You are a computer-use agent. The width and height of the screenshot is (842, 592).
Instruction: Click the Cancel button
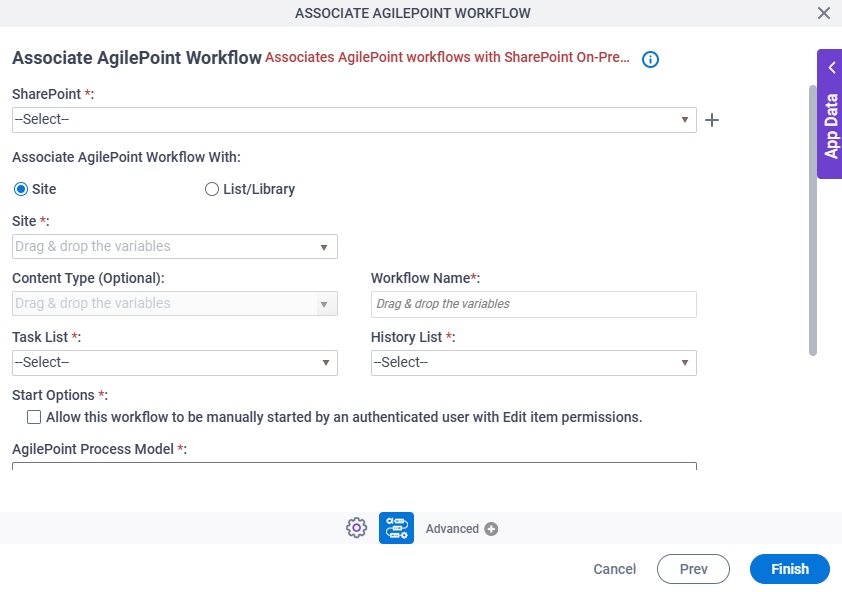click(614, 569)
